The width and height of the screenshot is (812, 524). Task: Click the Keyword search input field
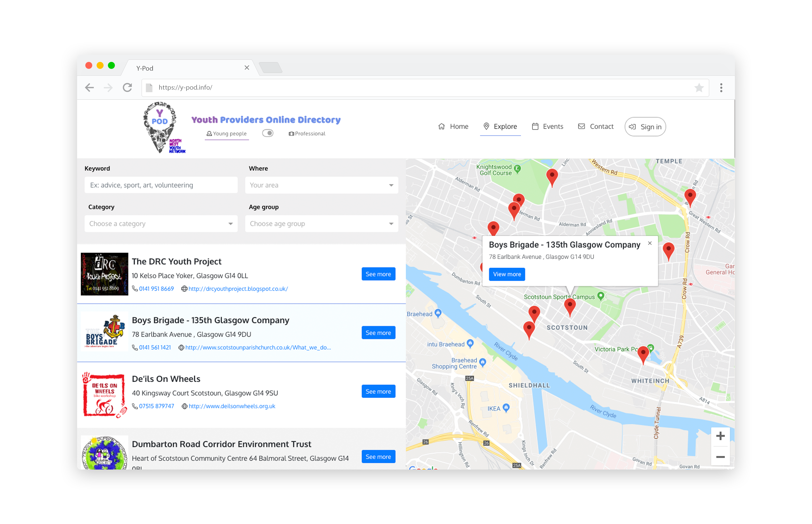(x=160, y=185)
